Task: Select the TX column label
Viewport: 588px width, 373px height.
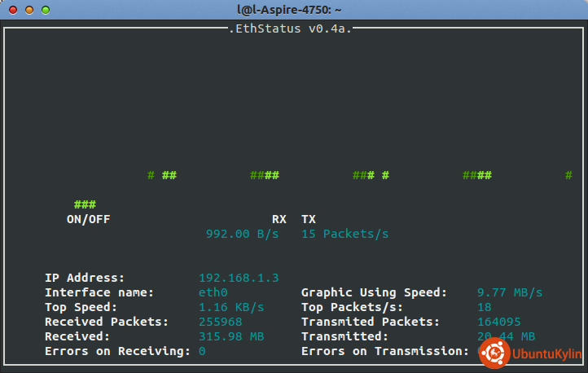Action: pyautogui.click(x=309, y=219)
